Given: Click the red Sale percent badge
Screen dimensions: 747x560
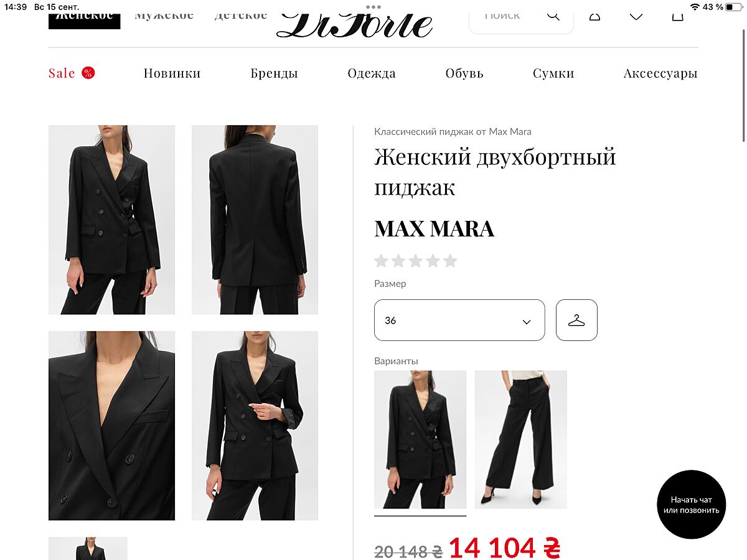Looking at the screenshot, I should pyautogui.click(x=88, y=73).
